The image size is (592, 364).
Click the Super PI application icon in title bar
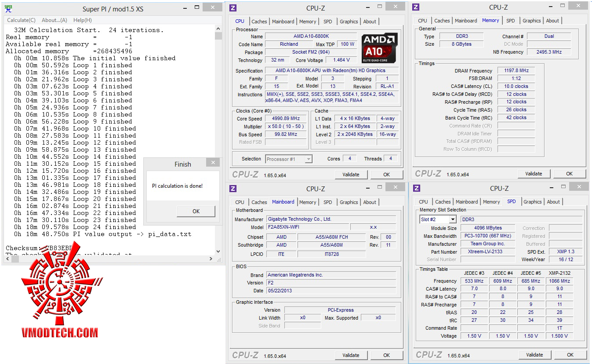(8, 8)
